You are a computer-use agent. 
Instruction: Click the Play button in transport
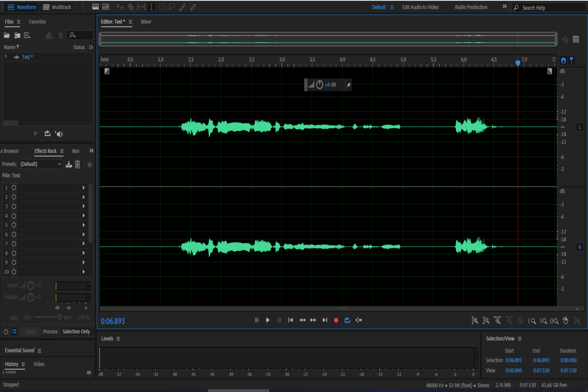[x=268, y=320]
